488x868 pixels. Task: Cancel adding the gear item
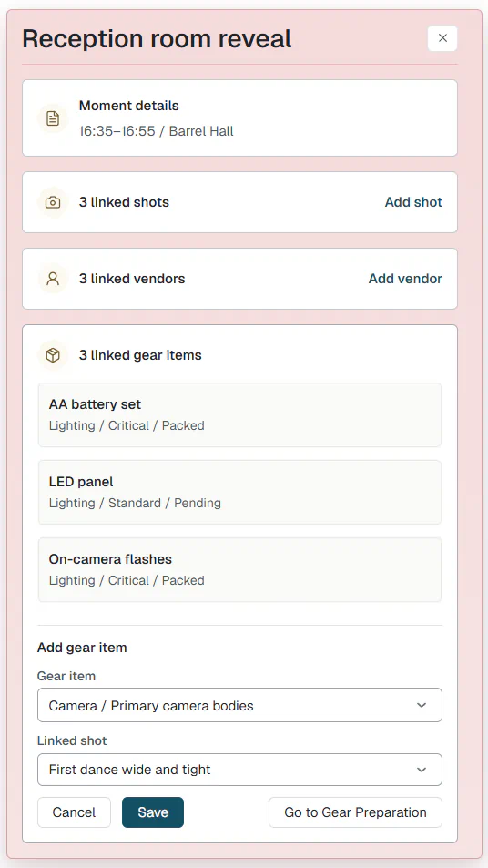pyautogui.click(x=74, y=812)
